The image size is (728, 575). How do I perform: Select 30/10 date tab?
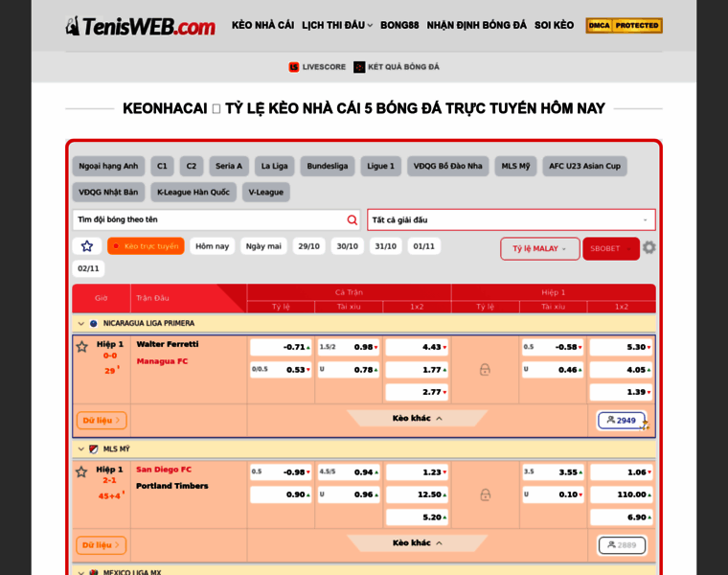click(348, 246)
